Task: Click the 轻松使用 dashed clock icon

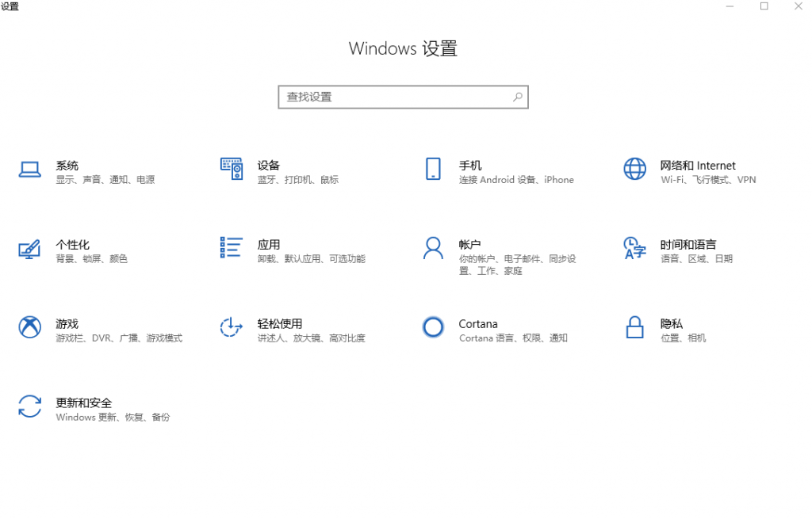Action: (x=231, y=327)
